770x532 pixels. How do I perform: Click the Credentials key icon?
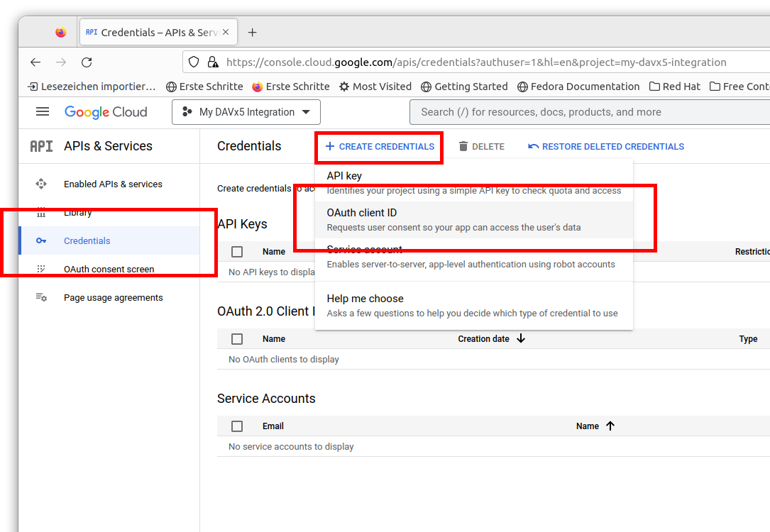41,241
